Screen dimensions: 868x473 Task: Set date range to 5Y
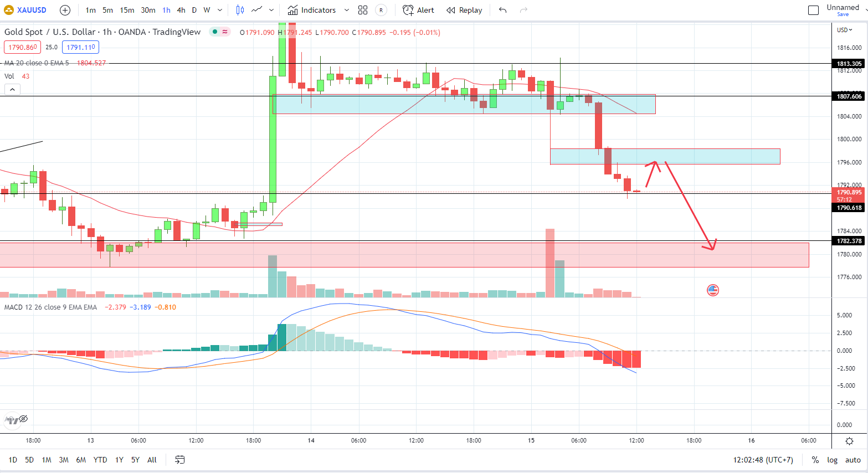(135, 460)
